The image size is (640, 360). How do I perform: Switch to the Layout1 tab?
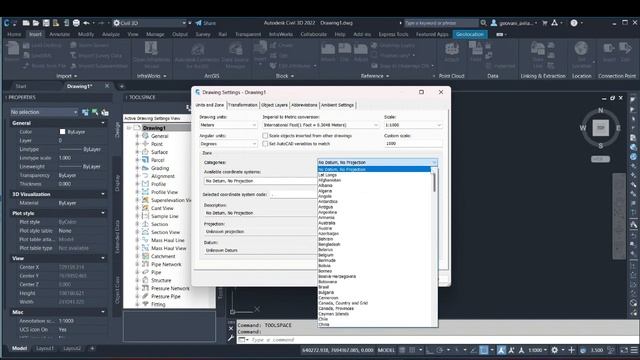click(x=45, y=348)
